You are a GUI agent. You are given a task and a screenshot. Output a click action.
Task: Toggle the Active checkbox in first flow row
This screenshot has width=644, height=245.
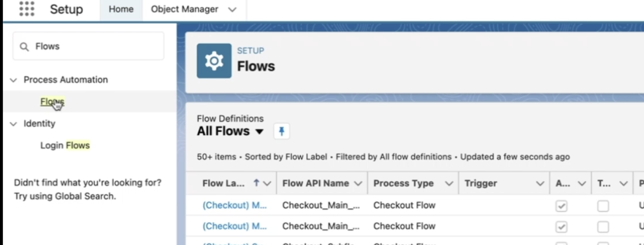561,206
